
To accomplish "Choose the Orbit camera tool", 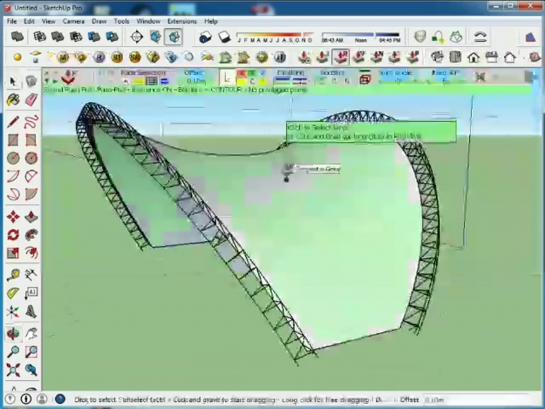I will click(x=13, y=334).
